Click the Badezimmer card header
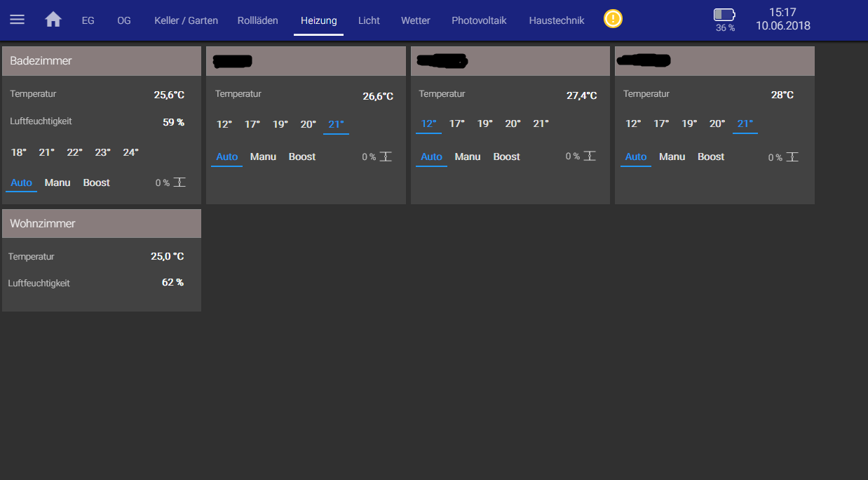Image resolution: width=868 pixels, height=480 pixels. (102, 61)
